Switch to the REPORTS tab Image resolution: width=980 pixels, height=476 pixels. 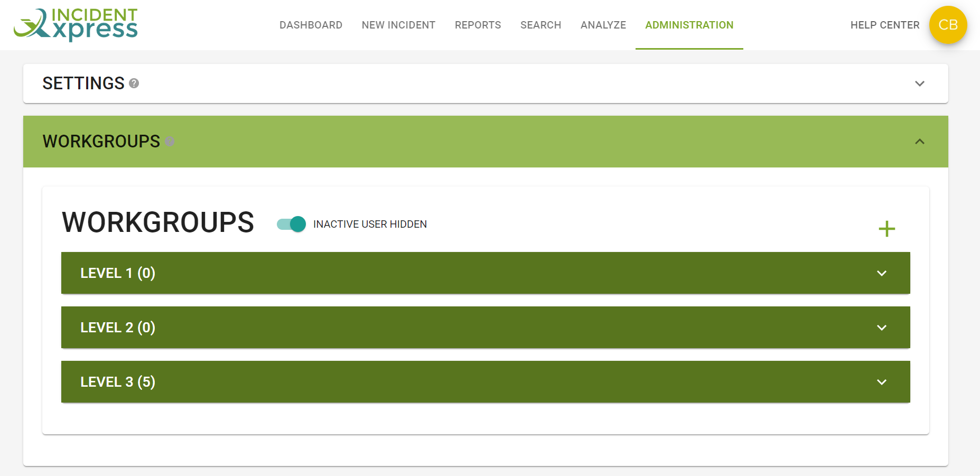click(x=478, y=25)
